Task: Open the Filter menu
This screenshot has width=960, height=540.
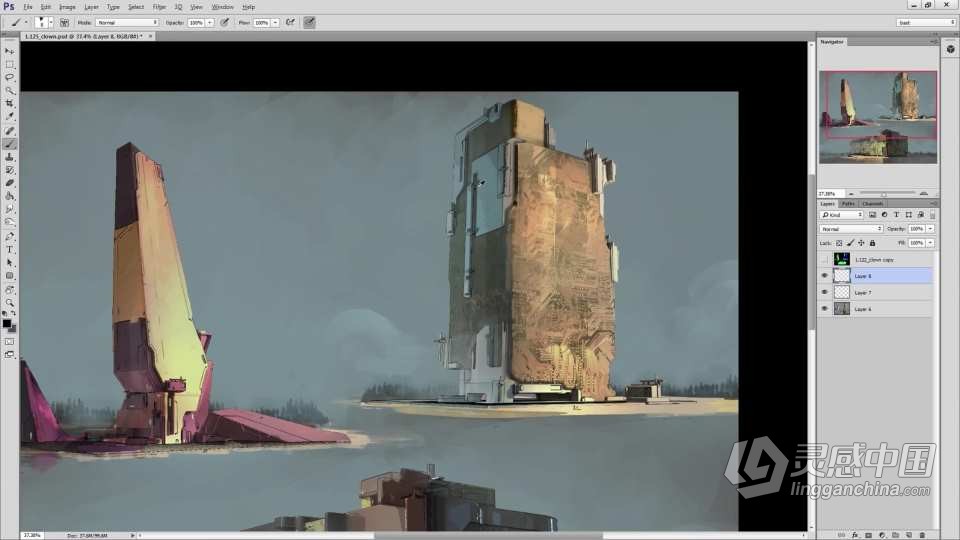Action: point(159,7)
